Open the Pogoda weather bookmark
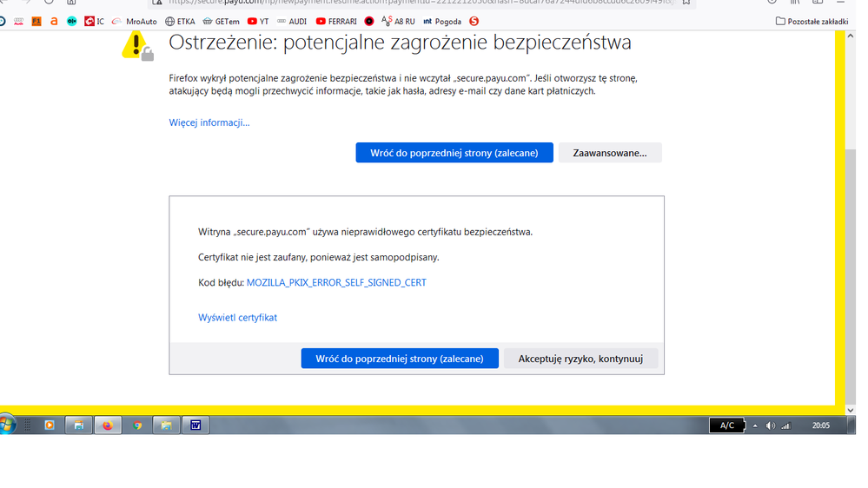The height and width of the screenshot is (488, 868). [441, 22]
